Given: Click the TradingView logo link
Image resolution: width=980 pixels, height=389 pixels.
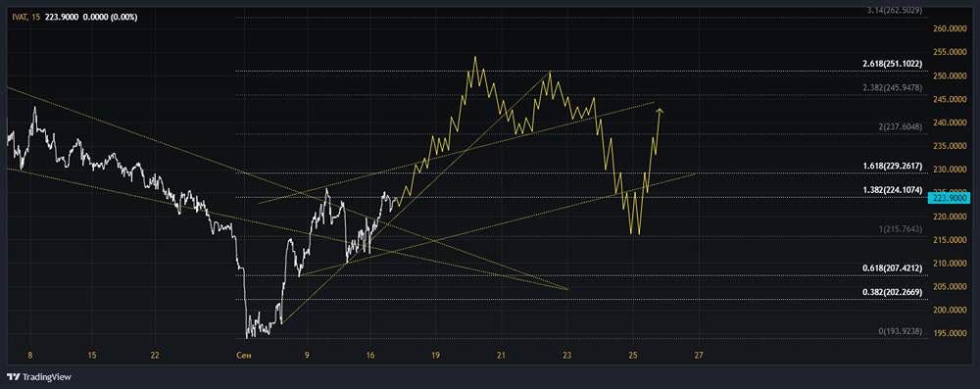Looking at the screenshot, I should click(38, 377).
